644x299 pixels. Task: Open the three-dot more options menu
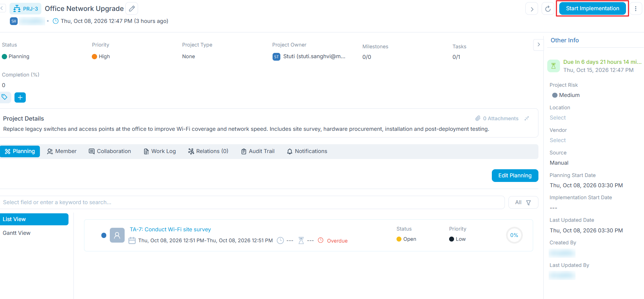[x=636, y=9]
